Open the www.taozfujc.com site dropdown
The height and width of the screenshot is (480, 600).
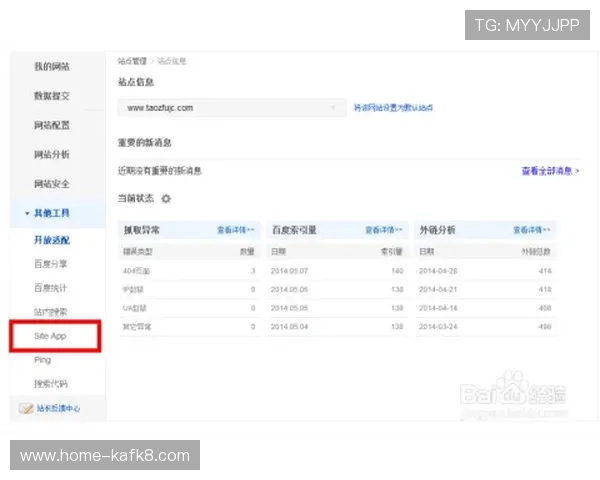(x=232, y=108)
